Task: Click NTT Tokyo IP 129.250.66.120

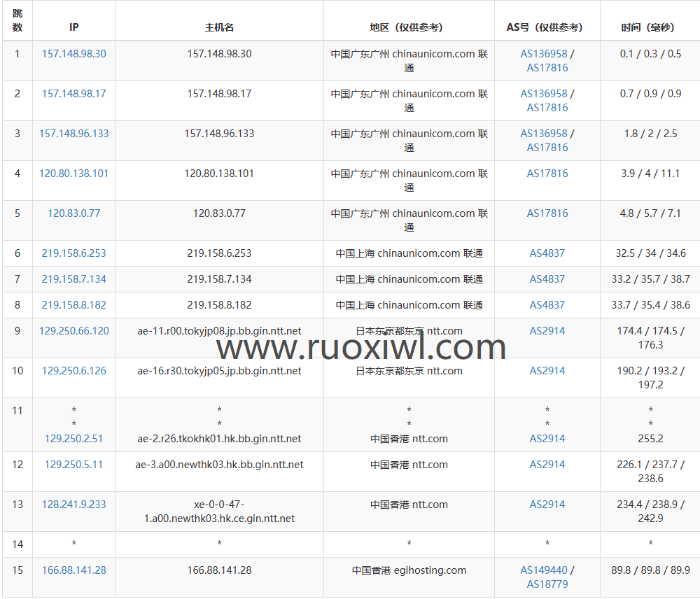Action: 73,331
